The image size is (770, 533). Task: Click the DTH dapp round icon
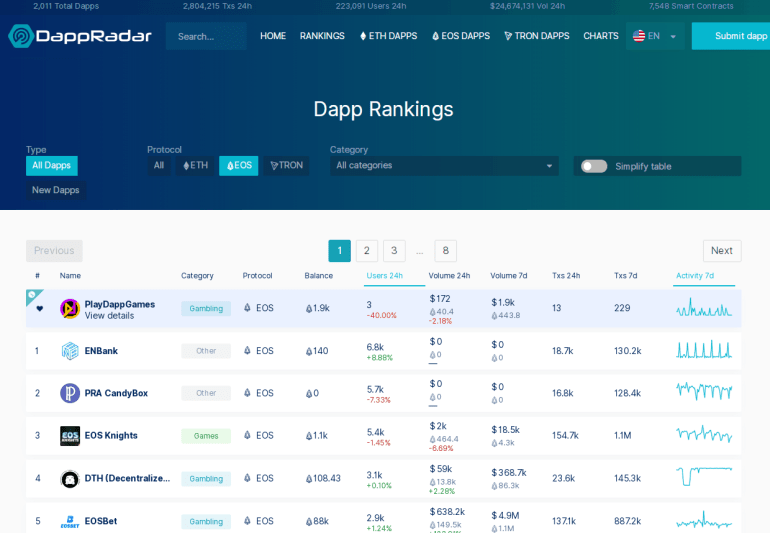click(70, 478)
